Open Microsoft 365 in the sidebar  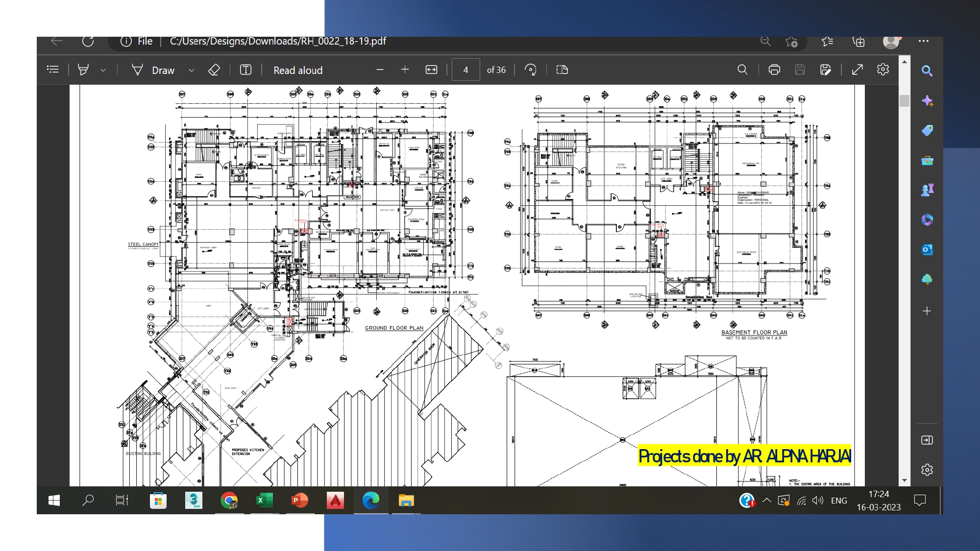point(927,220)
